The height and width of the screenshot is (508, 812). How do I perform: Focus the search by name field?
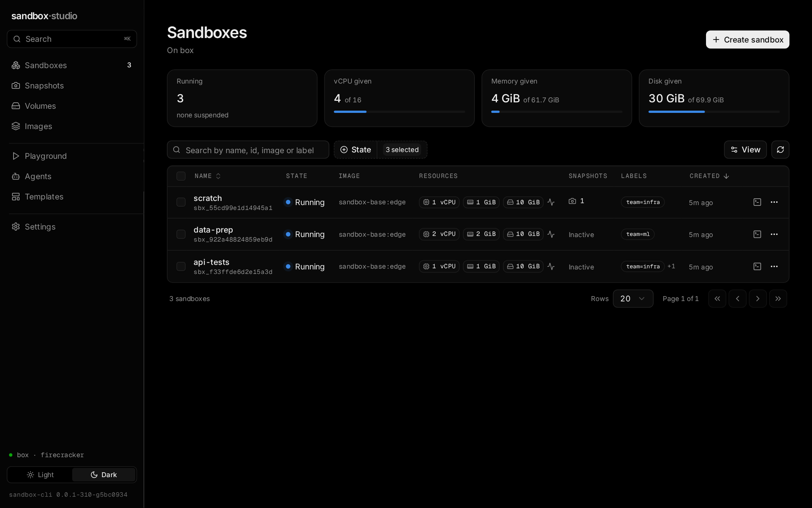point(248,150)
